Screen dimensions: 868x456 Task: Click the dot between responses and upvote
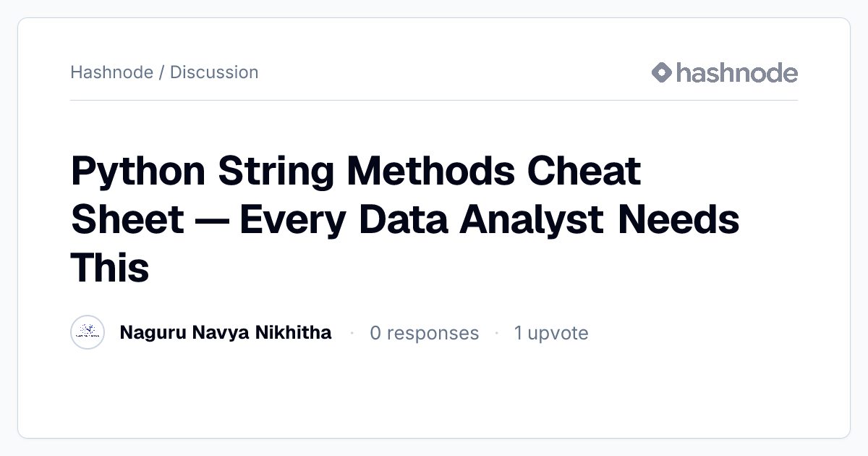497,333
